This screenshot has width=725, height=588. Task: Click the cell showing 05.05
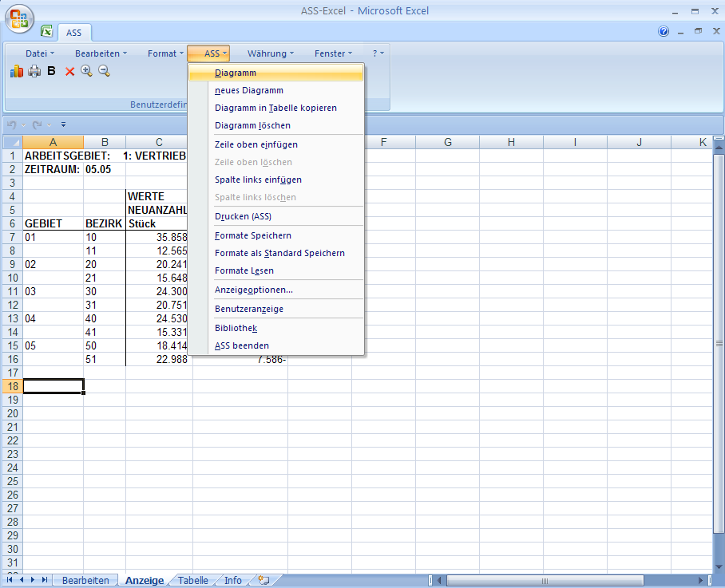click(104, 169)
